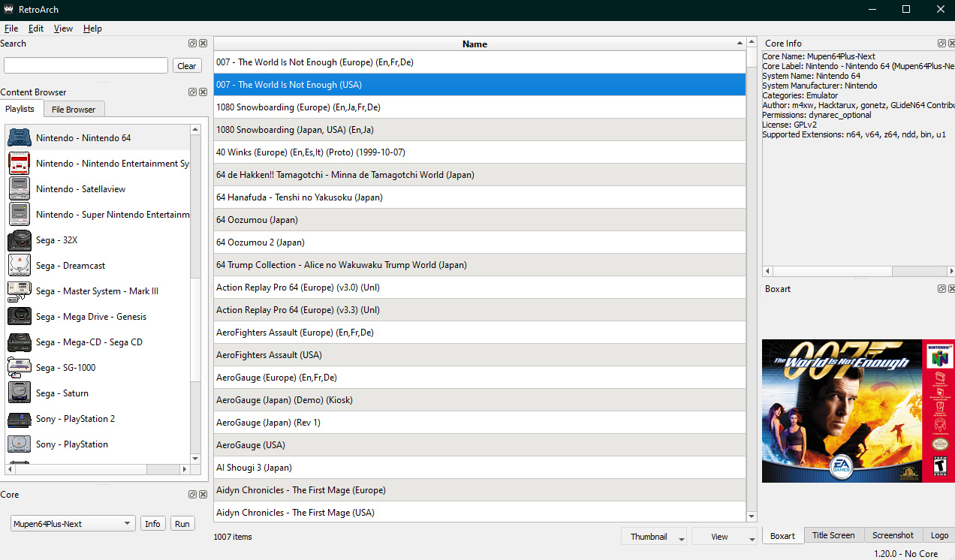Viewport: 955px width, 560px height.
Task: Select 64 Oozumou 2 (Japan)
Action: click(480, 242)
